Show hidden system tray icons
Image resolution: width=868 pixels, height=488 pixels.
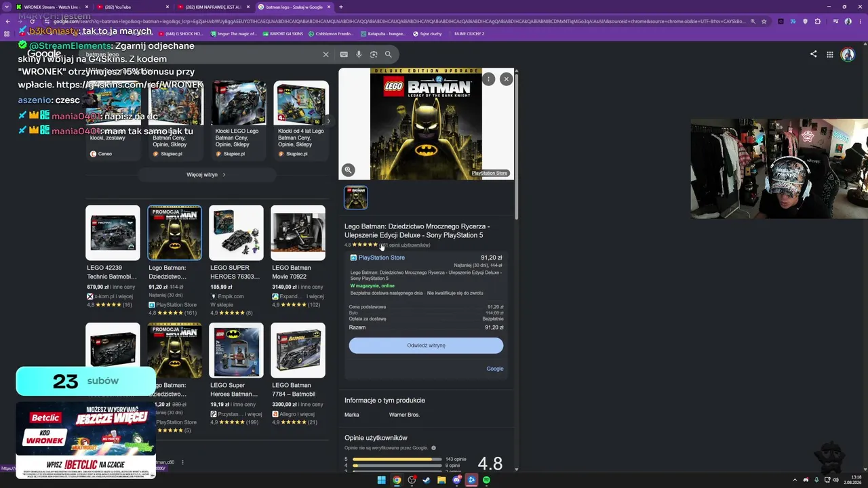[x=795, y=481]
